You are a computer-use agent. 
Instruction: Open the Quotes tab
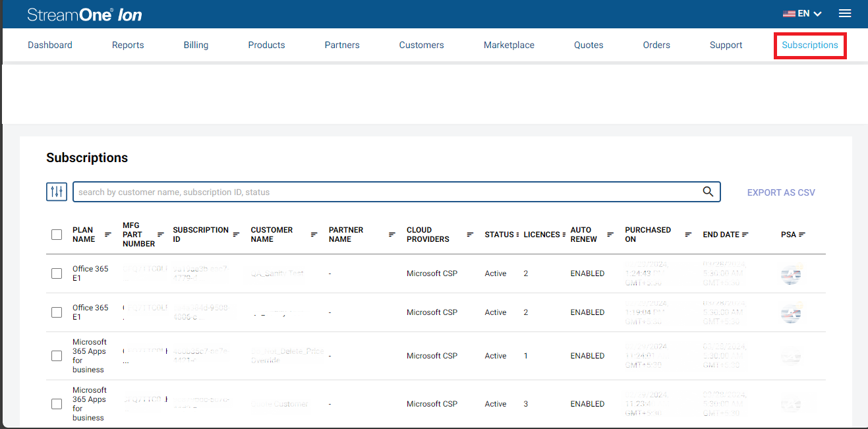(589, 45)
